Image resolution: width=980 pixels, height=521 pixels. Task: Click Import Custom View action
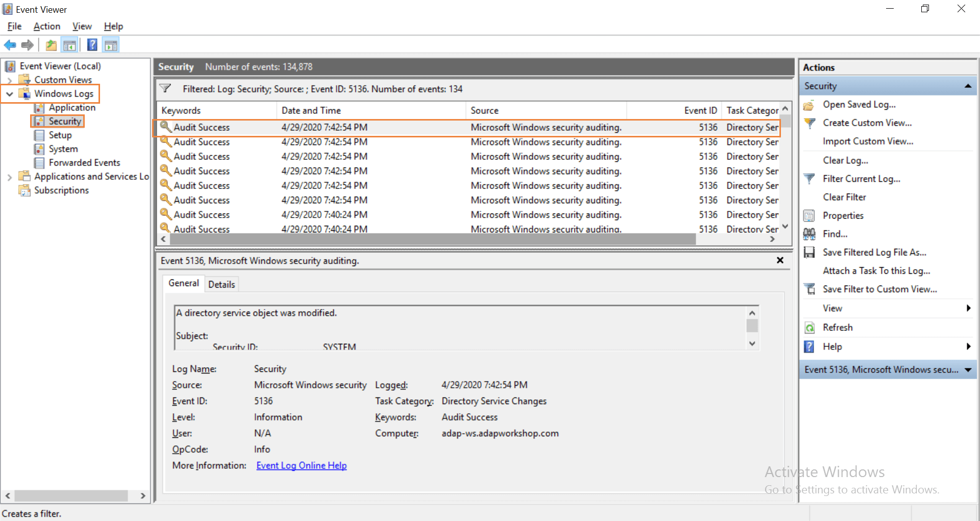(x=868, y=141)
